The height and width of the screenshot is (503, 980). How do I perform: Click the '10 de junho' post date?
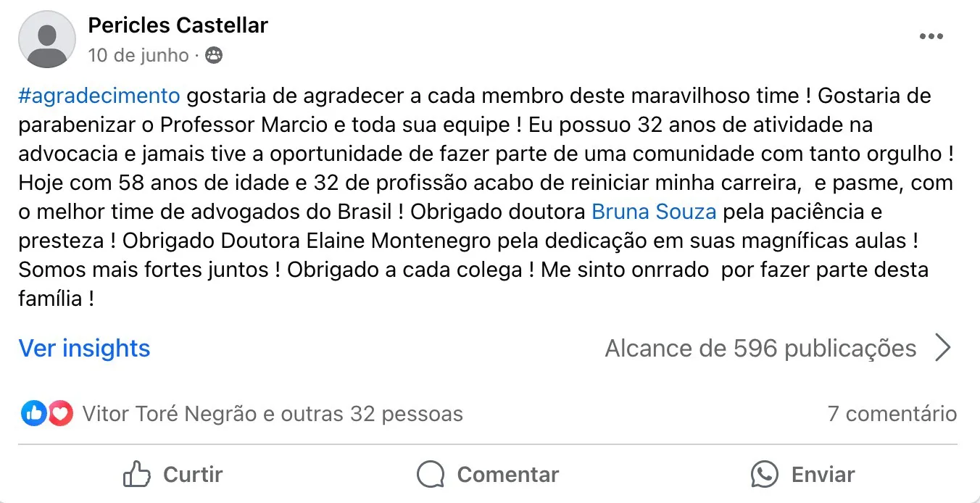(x=138, y=55)
